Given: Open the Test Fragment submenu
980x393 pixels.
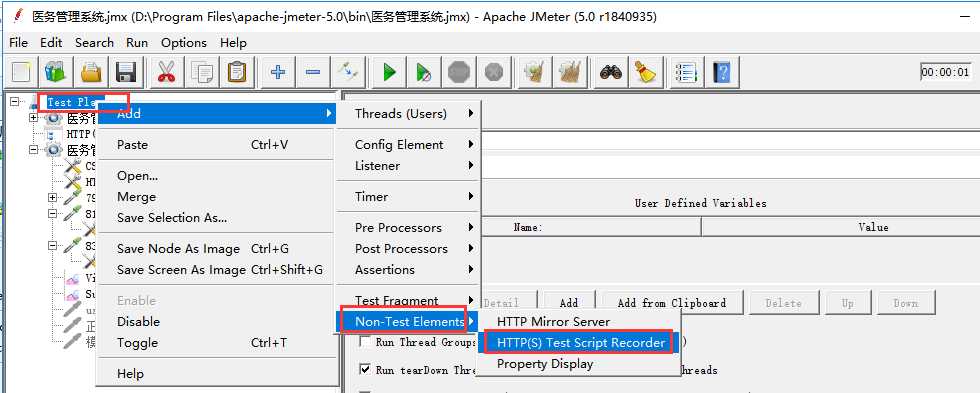Looking at the screenshot, I should coord(408,301).
